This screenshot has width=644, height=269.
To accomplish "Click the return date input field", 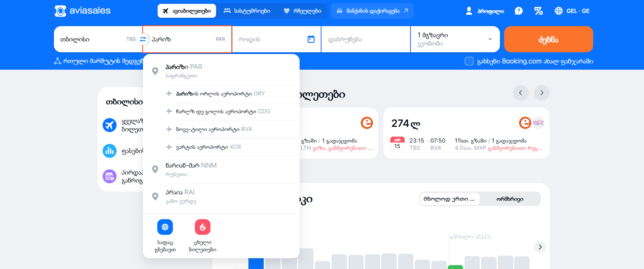I will pyautogui.click(x=365, y=39).
